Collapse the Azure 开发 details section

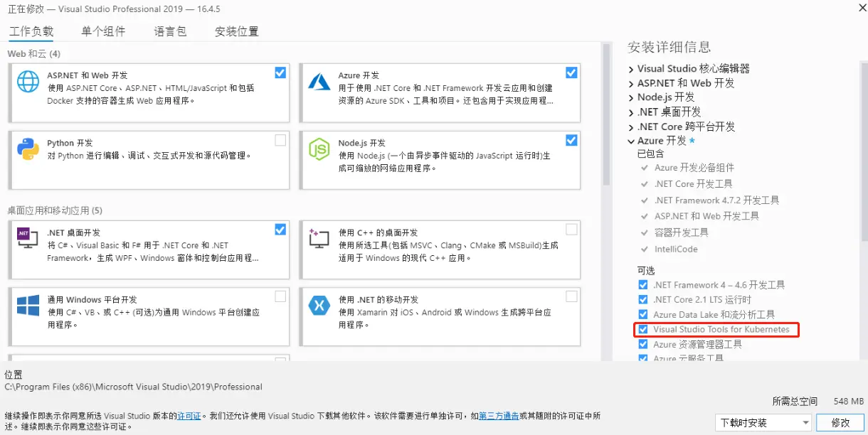(x=631, y=141)
